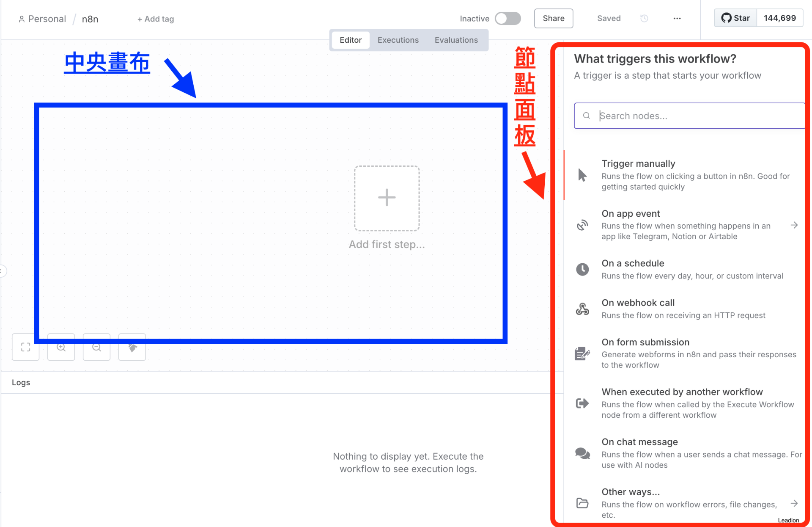The width and height of the screenshot is (812, 527).
Task: Click the Add tag link
Action: [156, 19]
